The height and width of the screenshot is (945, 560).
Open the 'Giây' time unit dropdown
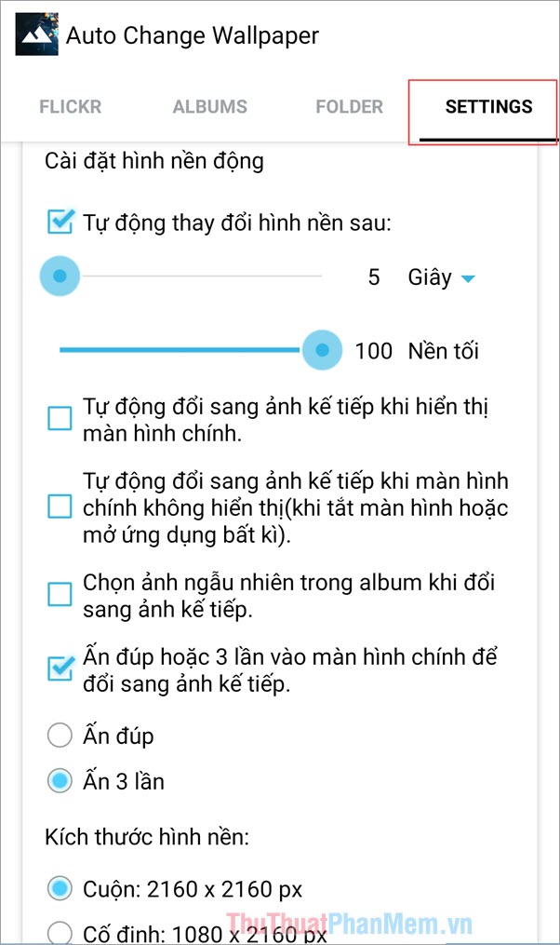click(442, 277)
